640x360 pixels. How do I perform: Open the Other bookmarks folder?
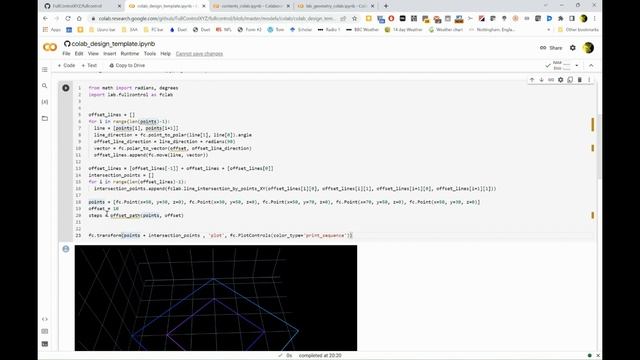pos(578,30)
